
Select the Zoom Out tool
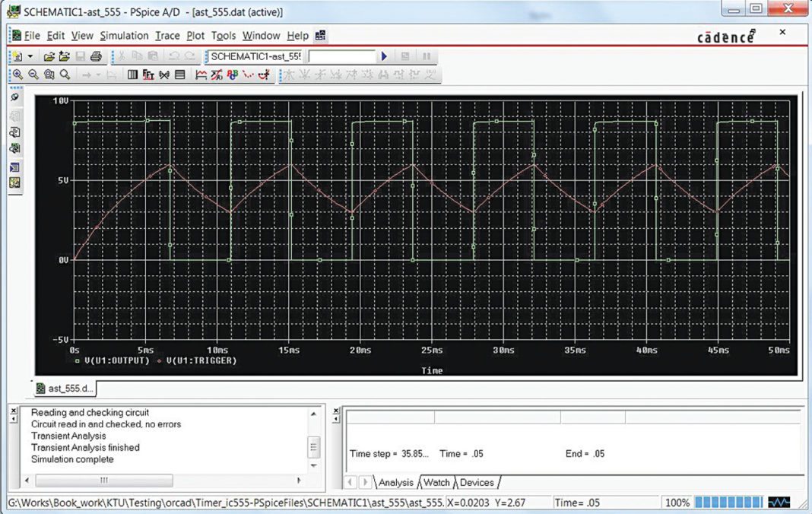coord(32,74)
